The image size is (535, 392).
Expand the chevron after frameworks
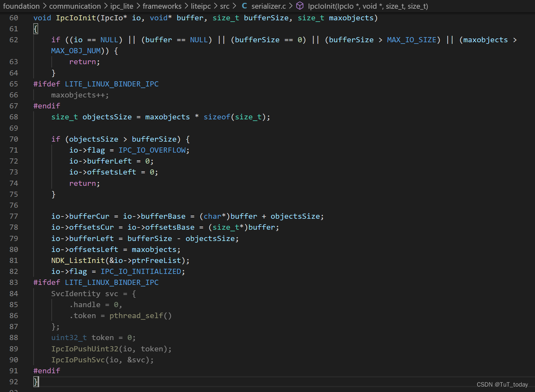click(x=186, y=6)
